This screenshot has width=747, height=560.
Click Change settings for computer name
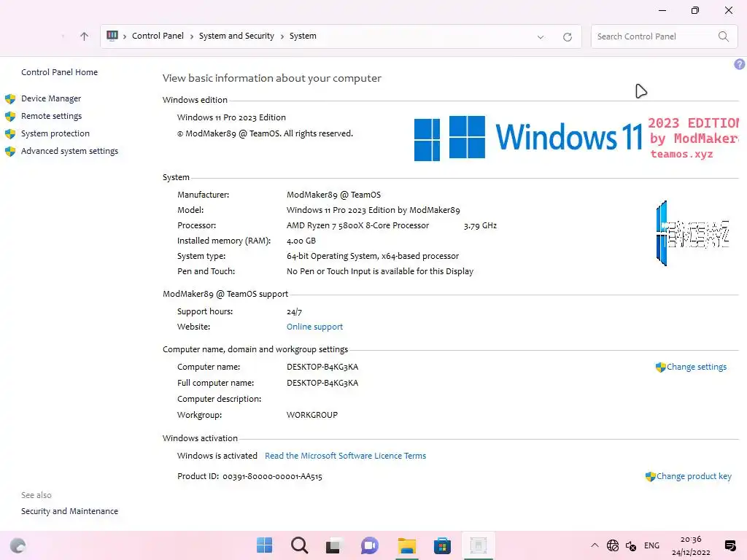coord(697,367)
